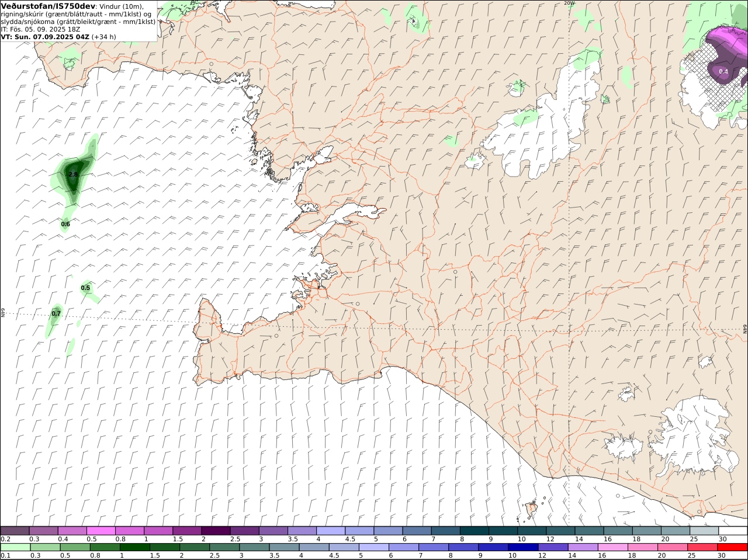Pick the upper-row legend swatch starting at 8

point(474,531)
